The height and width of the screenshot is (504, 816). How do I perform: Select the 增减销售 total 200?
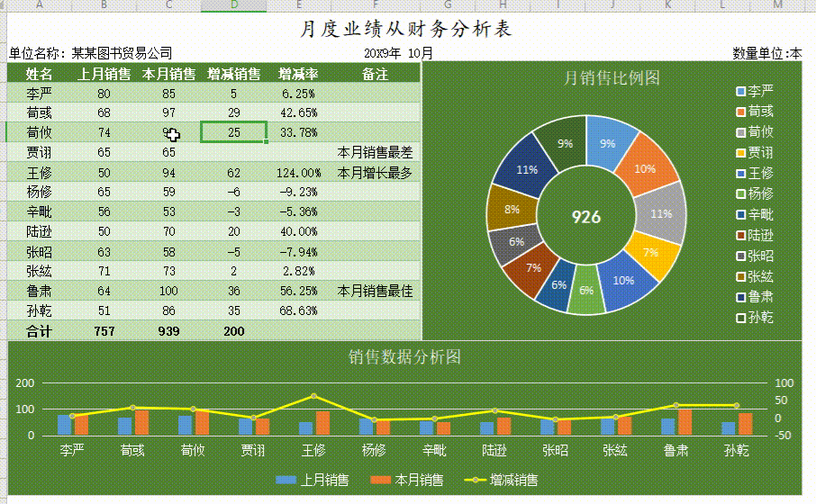pos(233,331)
